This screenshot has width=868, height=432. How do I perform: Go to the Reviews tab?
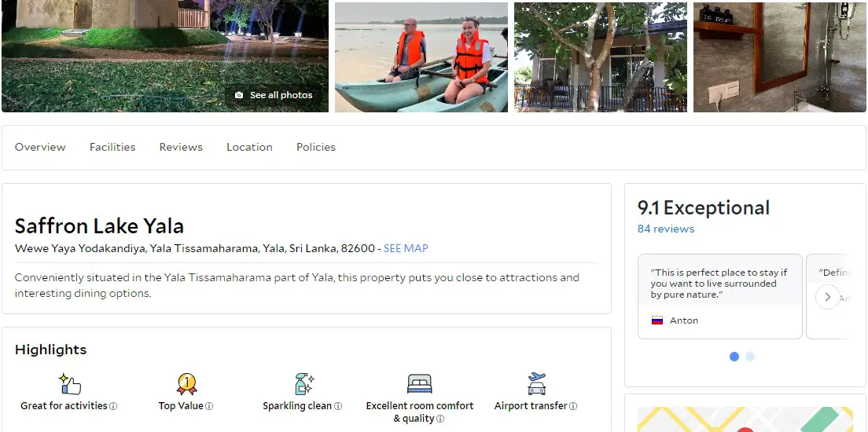181,147
